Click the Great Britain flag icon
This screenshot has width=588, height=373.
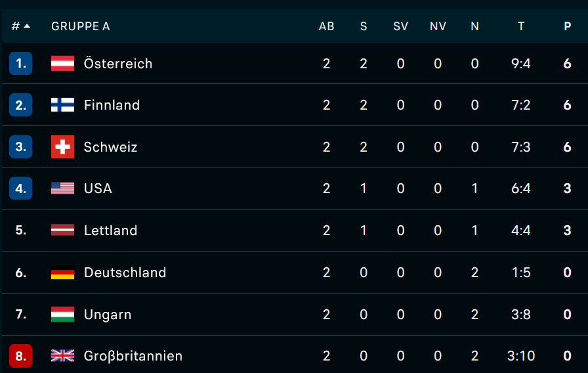tap(62, 355)
